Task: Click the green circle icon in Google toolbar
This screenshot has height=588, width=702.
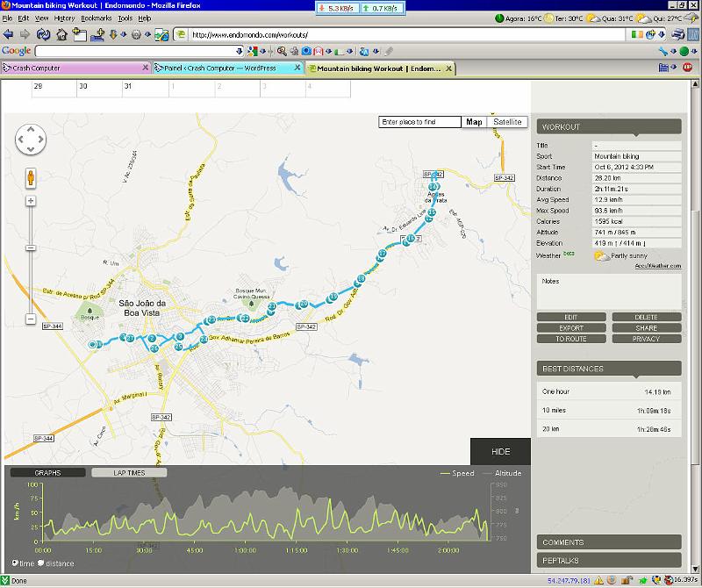Action: [684, 52]
